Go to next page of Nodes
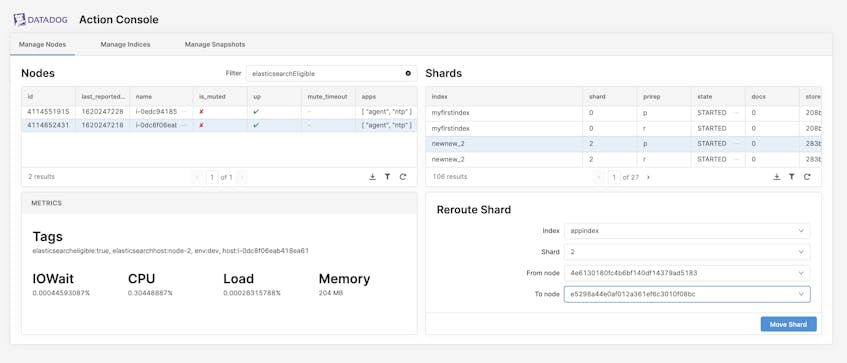 241,177
